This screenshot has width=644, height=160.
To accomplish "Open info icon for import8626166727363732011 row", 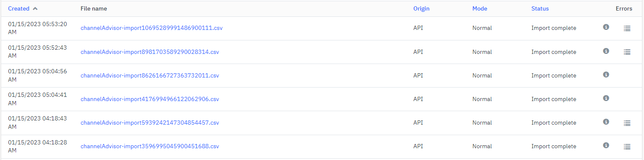I will [606, 75].
